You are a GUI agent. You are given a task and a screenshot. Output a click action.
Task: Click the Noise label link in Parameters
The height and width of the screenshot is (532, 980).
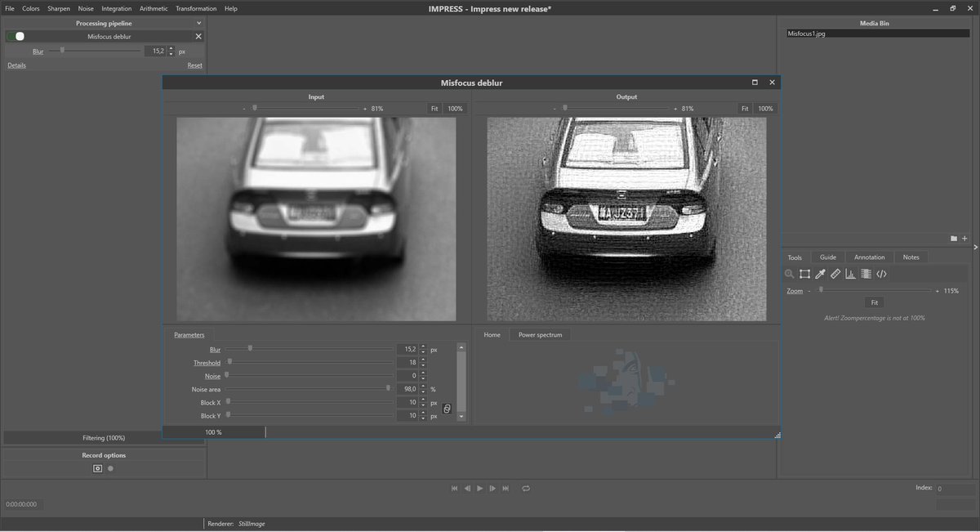point(212,376)
